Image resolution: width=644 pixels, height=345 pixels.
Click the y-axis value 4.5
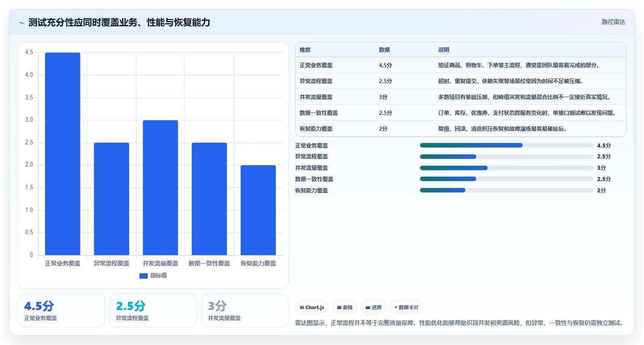pyautogui.click(x=29, y=52)
